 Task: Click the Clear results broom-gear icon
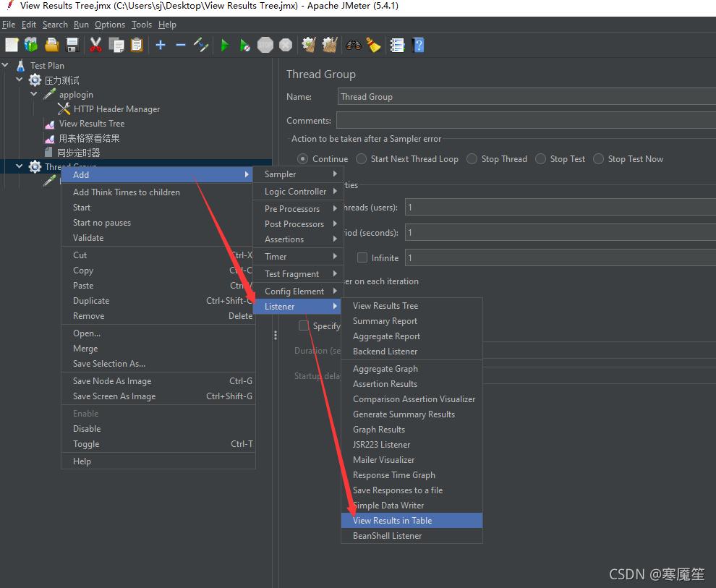tap(309, 45)
